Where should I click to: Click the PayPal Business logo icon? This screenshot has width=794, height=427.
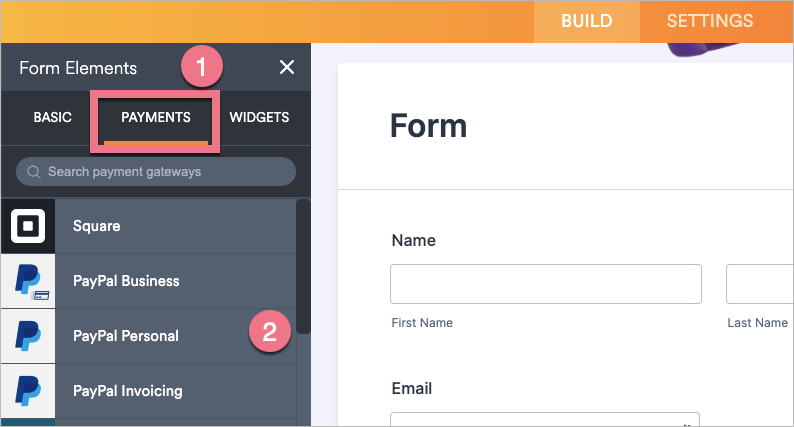(27, 282)
